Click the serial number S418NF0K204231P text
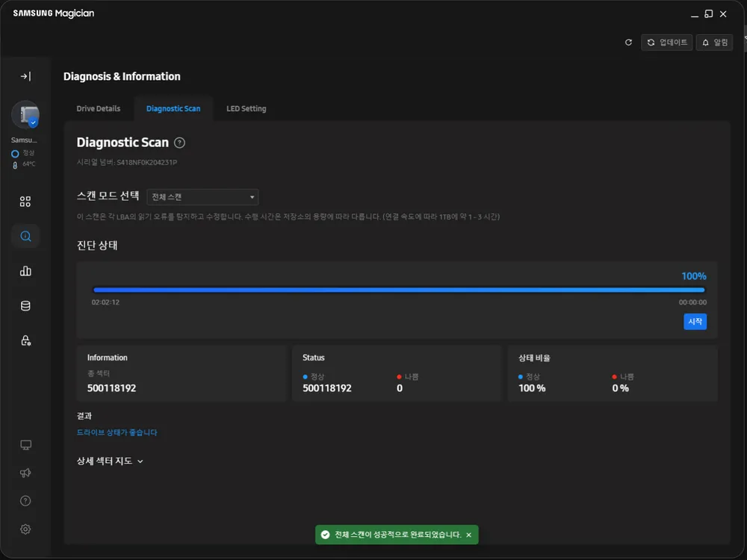 [146, 162]
